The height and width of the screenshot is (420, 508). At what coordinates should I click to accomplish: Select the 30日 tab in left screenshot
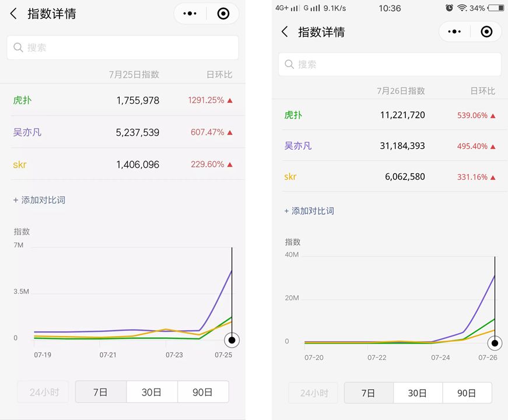click(x=152, y=392)
